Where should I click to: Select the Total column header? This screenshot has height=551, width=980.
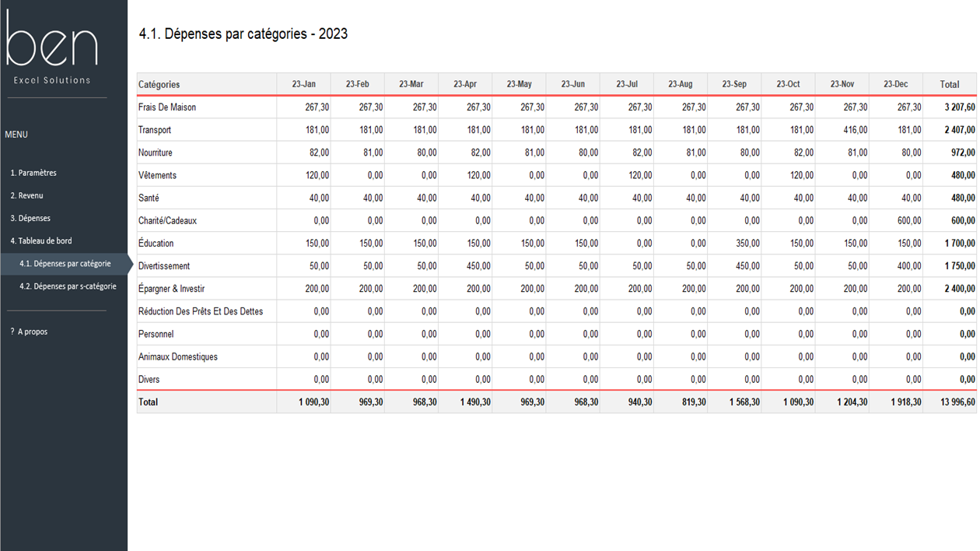pos(950,84)
